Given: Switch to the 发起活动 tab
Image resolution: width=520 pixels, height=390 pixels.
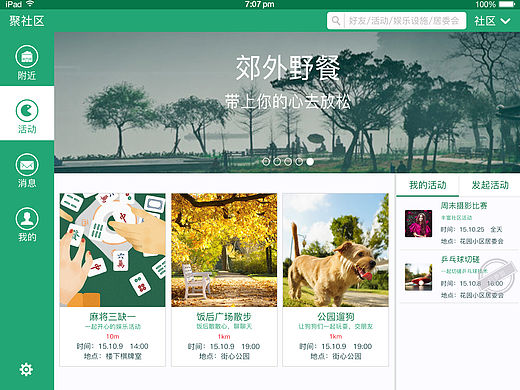Looking at the screenshot, I should pos(490,185).
